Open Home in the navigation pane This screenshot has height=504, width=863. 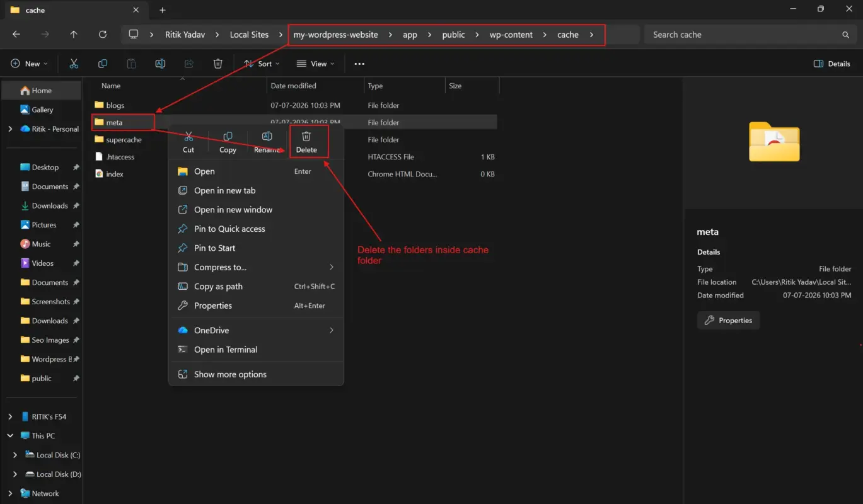(42, 90)
